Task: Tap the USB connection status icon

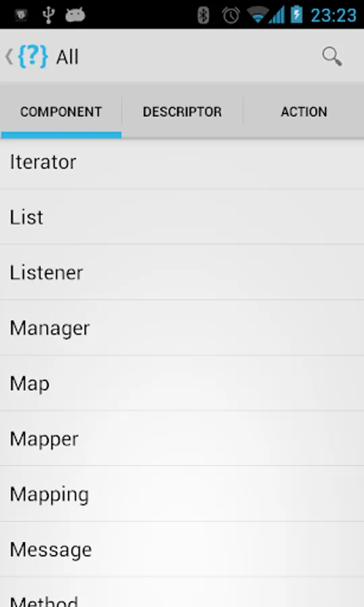Action: [x=49, y=15]
